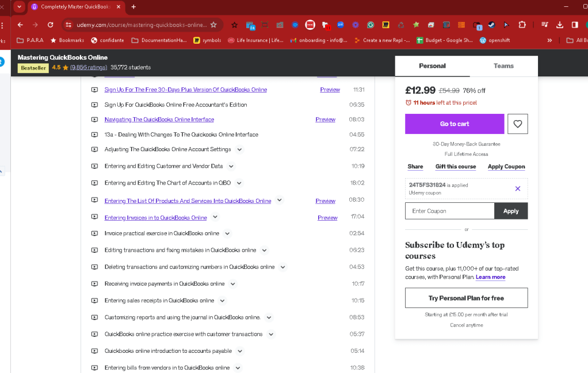Open the openshift bookmark

495,40
